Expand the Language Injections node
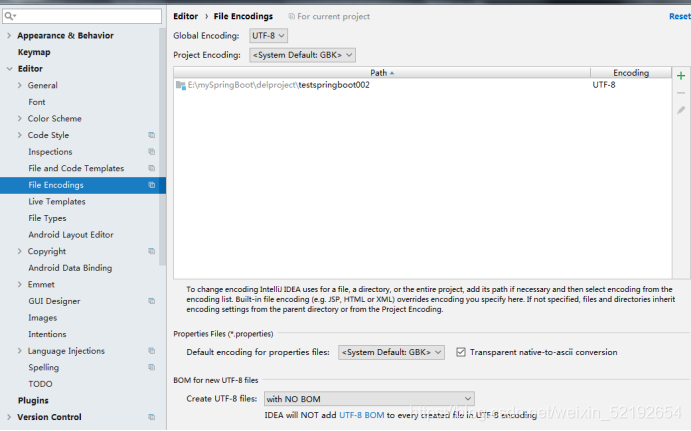The height and width of the screenshot is (431, 691). pos(19,351)
